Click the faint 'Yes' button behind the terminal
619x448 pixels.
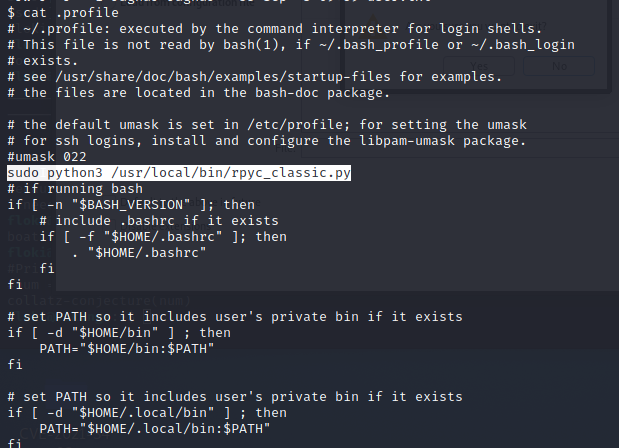point(479,66)
